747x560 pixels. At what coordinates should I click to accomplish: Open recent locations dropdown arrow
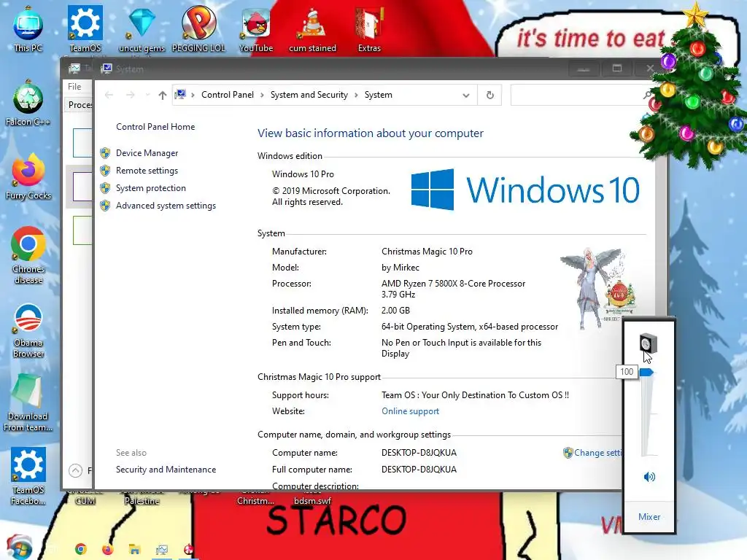click(147, 96)
